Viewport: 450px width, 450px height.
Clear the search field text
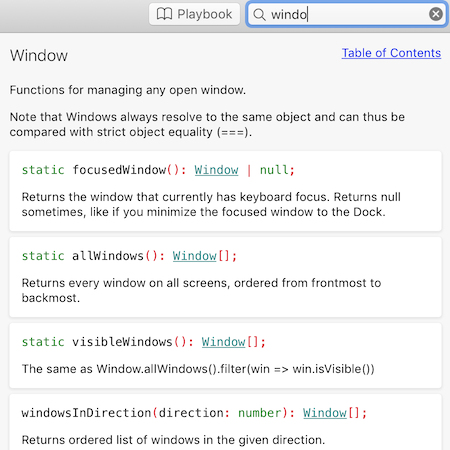coord(436,14)
